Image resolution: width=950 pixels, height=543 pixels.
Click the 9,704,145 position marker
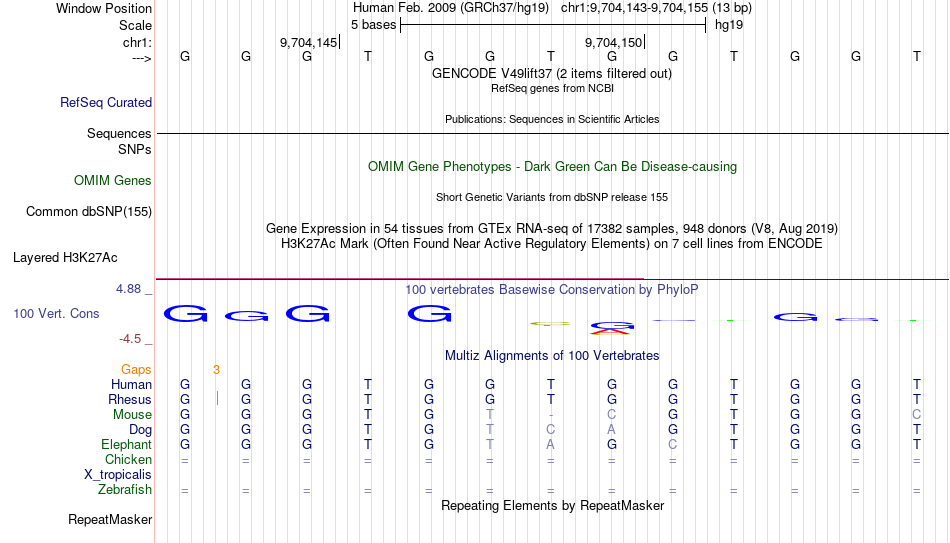(x=308, y=42)
